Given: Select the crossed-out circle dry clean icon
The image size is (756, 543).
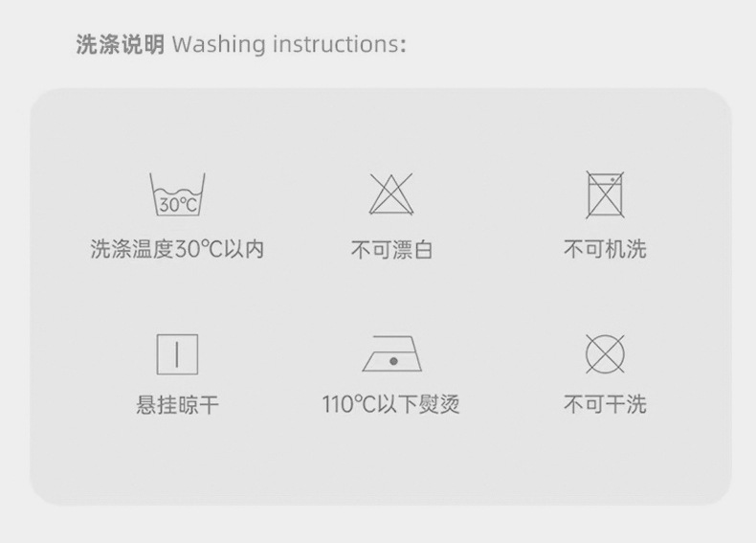Looking at the screenshot, I should pyautogui.click(x=605, y=353).
